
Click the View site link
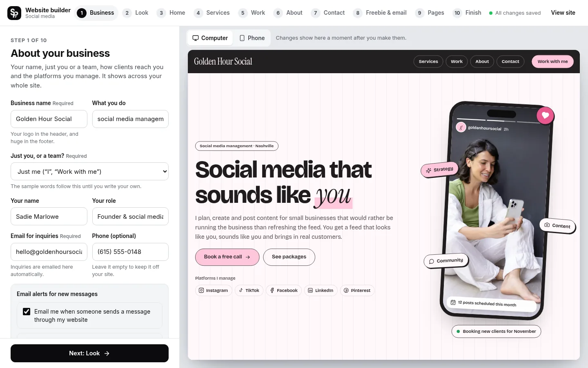563,13
